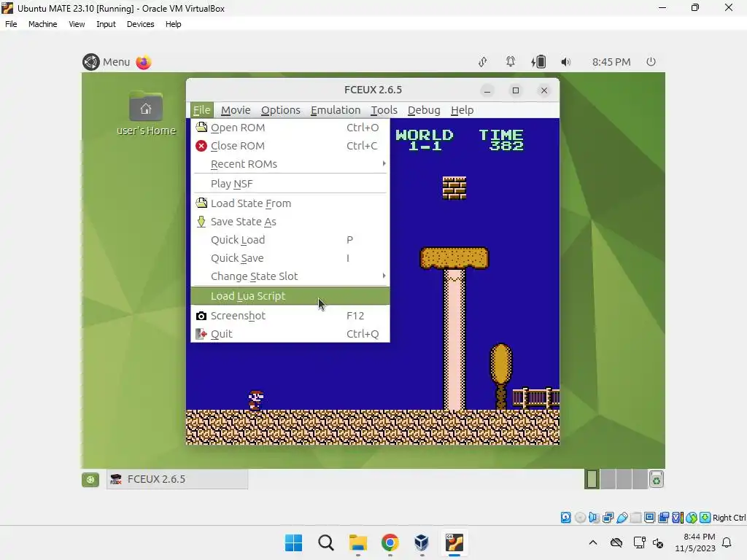Open VirtualBox Devices menu
This screenshot has height=560, width=747.
140,24
